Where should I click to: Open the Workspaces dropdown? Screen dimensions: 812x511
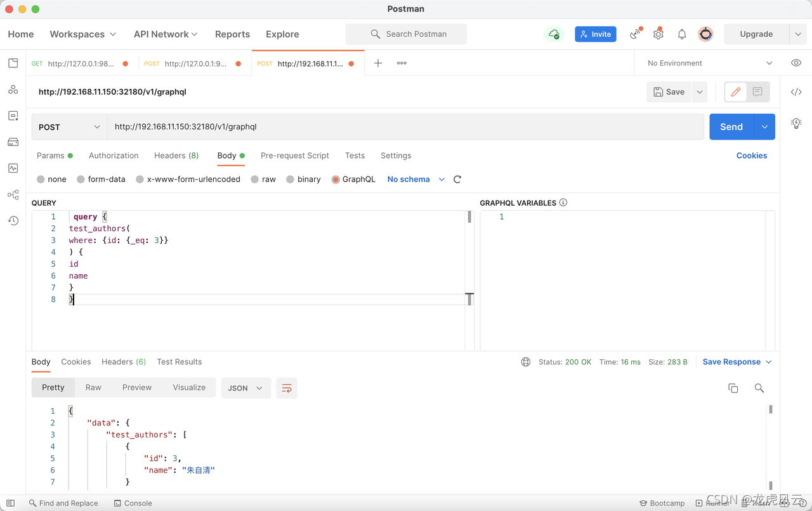coord(83,34)
